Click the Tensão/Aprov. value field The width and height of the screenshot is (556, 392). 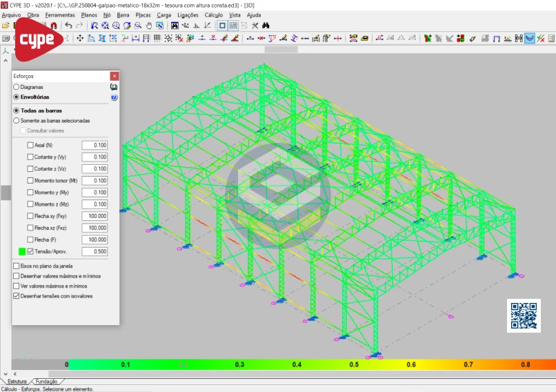(95, 252)
